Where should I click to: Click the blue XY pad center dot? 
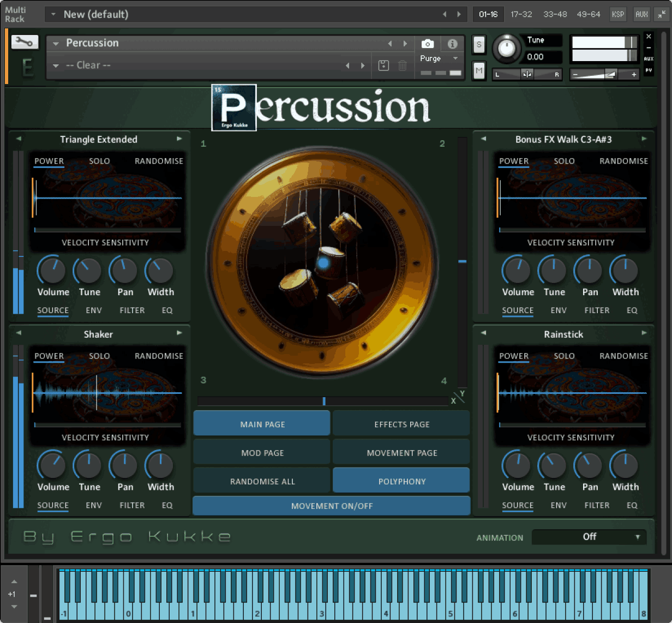[x=323, y=263]
